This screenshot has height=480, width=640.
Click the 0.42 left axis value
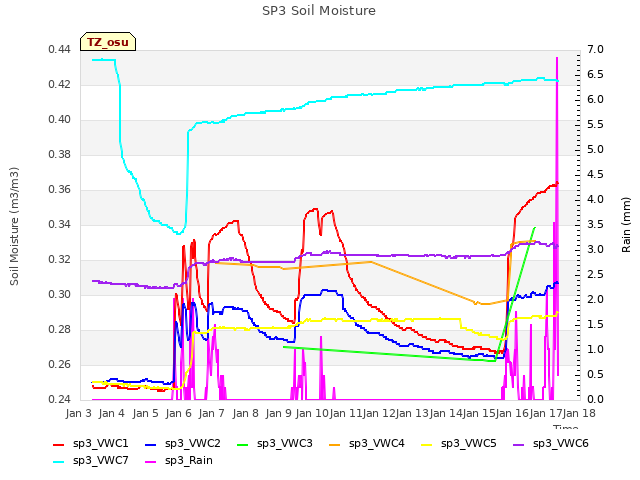(60, 85)
